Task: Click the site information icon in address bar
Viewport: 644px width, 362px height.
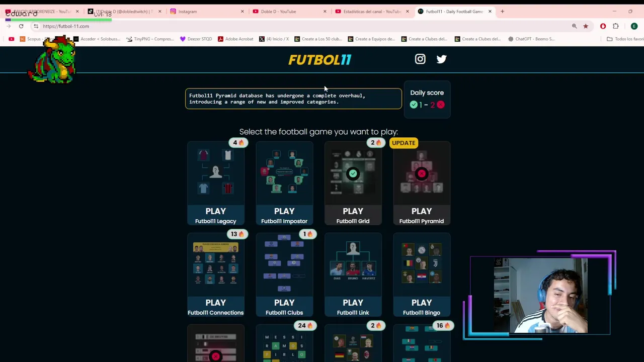Action: coord(36,26)
